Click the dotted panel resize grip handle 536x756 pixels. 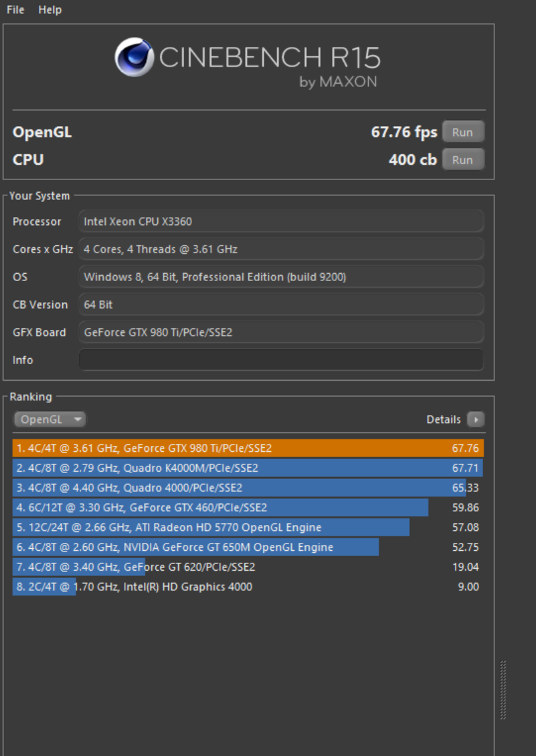click(504, 690)
